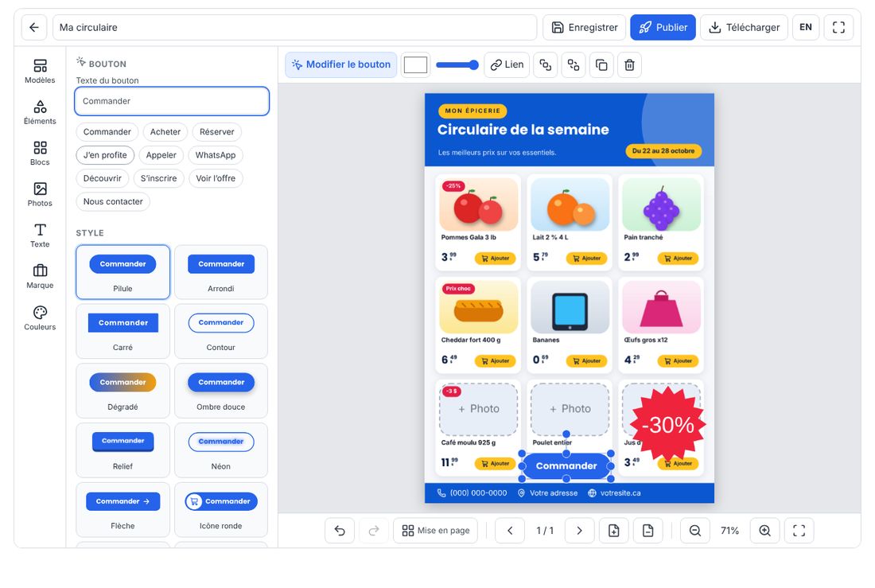Pick the WhatsApp text preset chip
Image resolution: width=875 pixels, height=588 pixels.
tap(216, 155)
